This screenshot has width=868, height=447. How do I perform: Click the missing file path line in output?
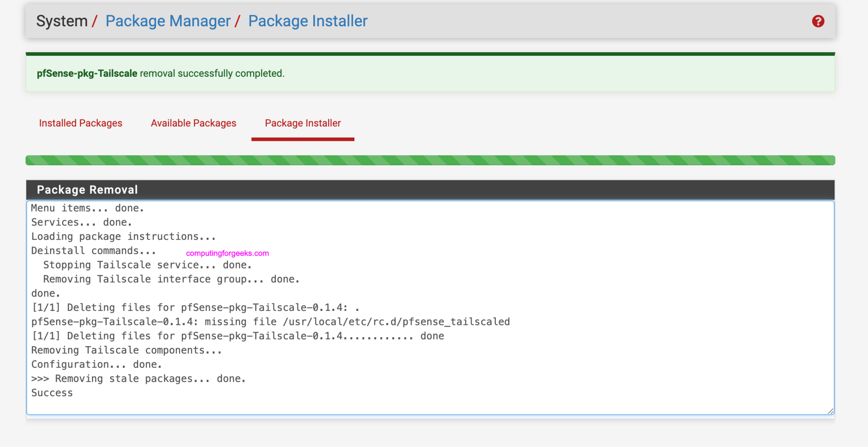coord(270,321)
